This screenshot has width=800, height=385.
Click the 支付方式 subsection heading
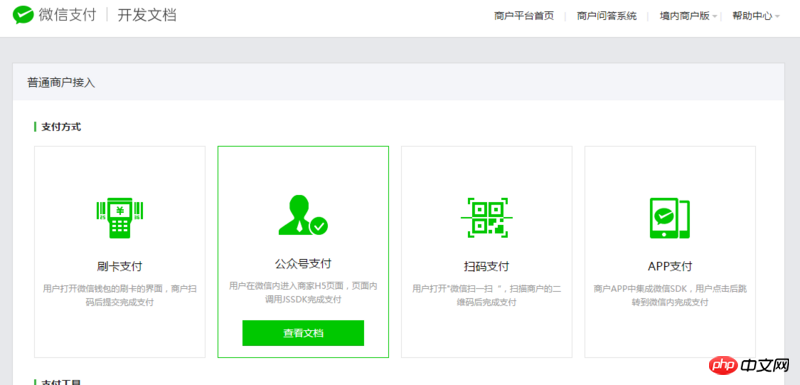point(61,127)
